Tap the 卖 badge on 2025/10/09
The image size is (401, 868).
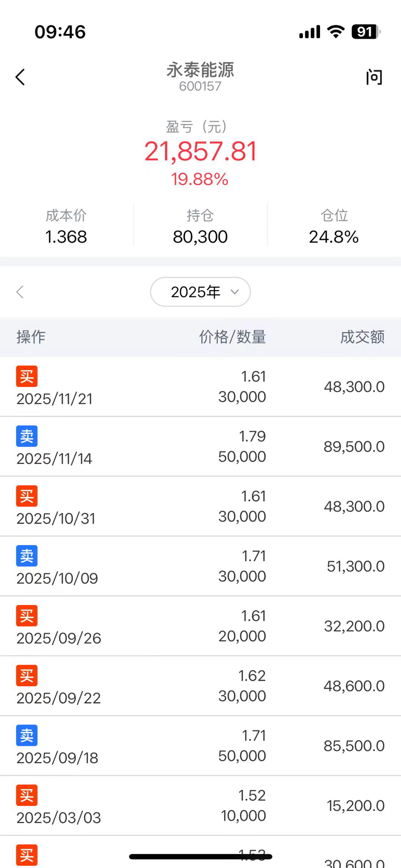click(27, 556)
